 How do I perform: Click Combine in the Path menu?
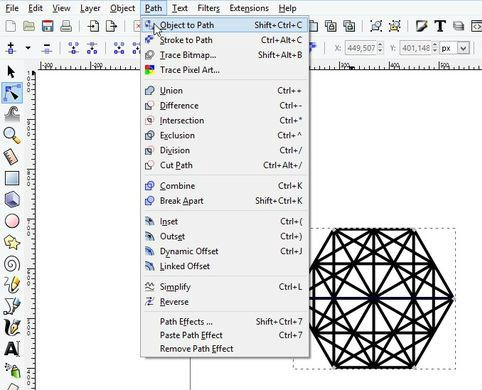coord(225,186)
